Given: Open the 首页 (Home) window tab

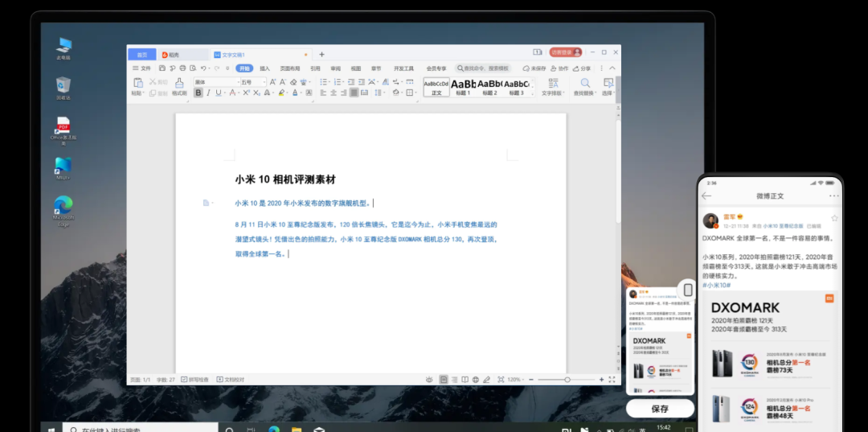Looking at the screenshot, I should (x=142, y=54).
